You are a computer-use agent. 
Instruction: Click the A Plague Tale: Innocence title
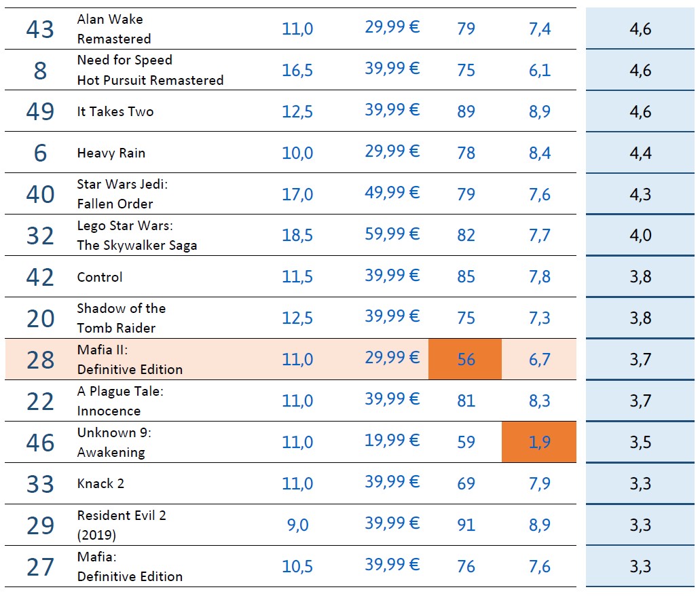point(120,401)
